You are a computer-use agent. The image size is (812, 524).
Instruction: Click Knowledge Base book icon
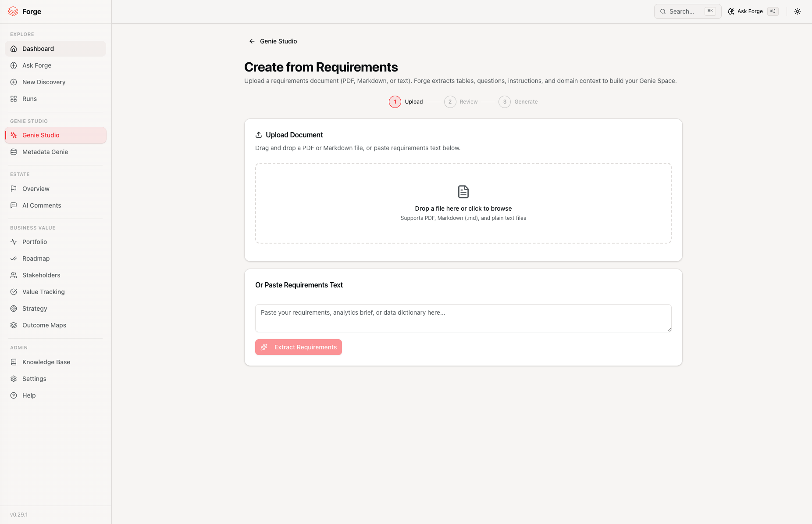[14, 362]
